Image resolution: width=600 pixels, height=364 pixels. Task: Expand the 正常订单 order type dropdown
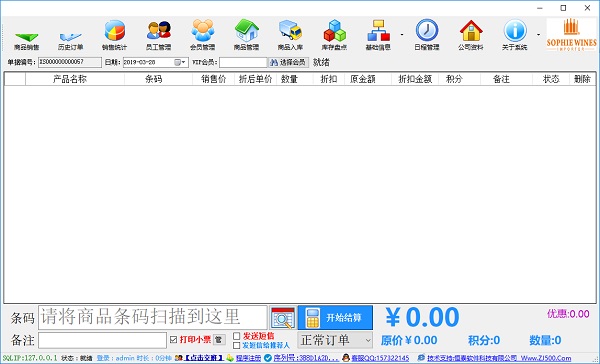[x=368, y=340]
